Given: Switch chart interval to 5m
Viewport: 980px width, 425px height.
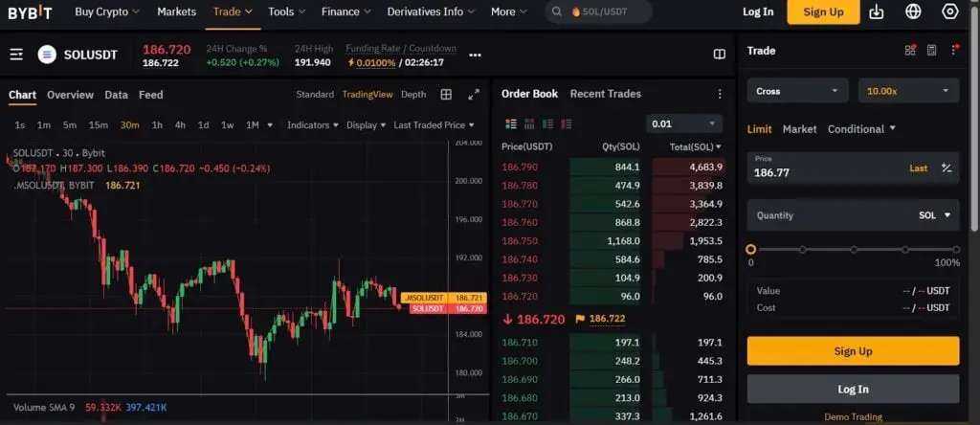Looking at the screenshot, I should 69,125.
